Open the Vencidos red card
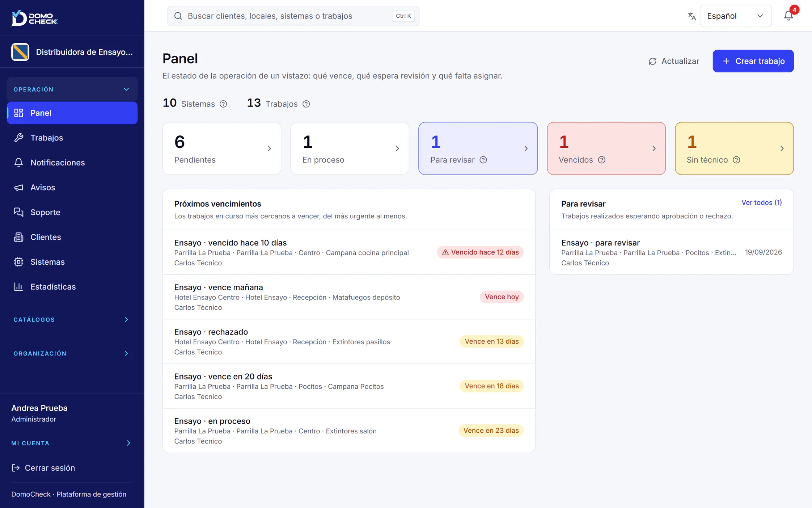The width and height of the screenshot is (812, 508). 606,148
